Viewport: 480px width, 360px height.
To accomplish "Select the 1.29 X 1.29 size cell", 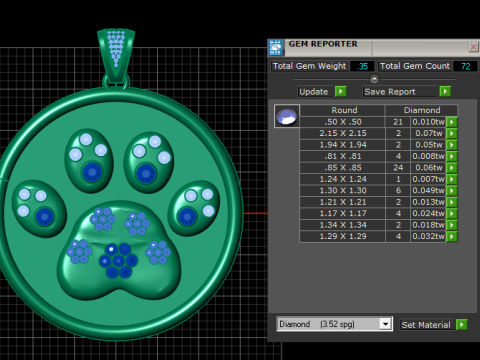I will [342, 236].
